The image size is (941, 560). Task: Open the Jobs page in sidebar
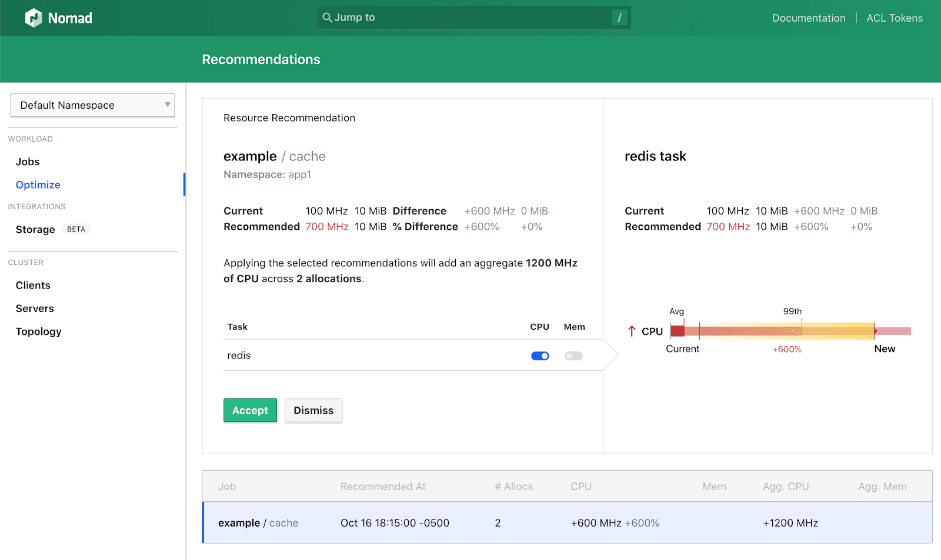click(x=28, y=162)
